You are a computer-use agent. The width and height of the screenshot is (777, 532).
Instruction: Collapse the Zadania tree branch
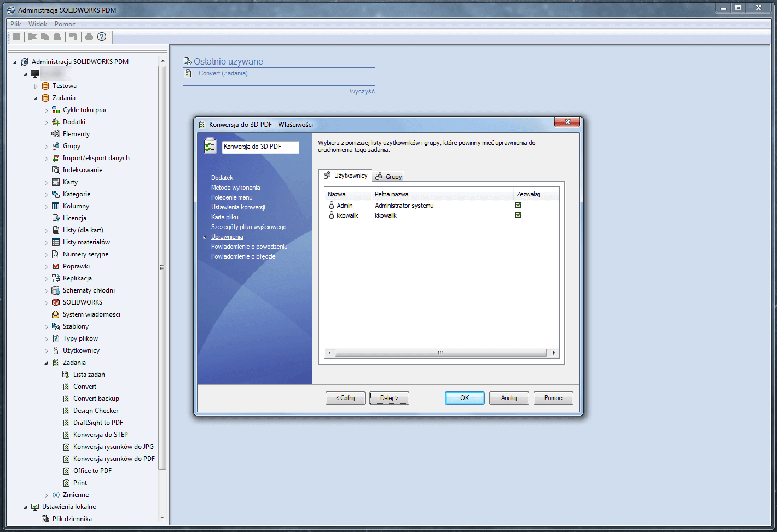37,97
